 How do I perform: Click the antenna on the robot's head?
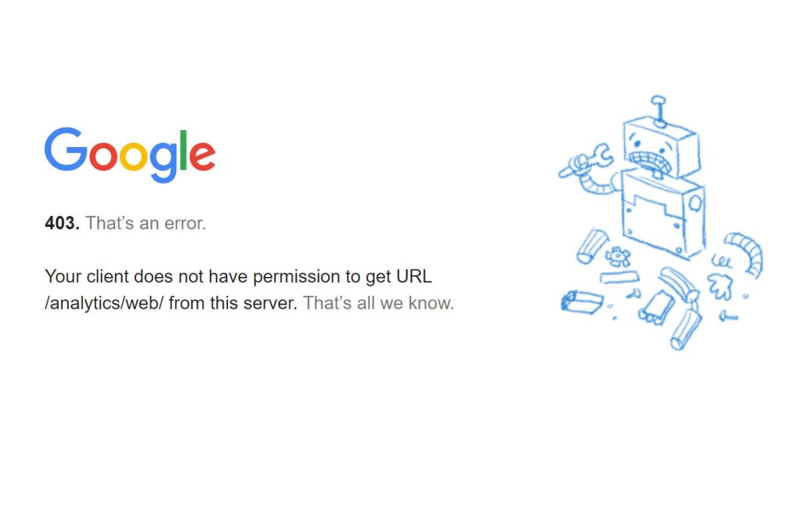[659, 110]
